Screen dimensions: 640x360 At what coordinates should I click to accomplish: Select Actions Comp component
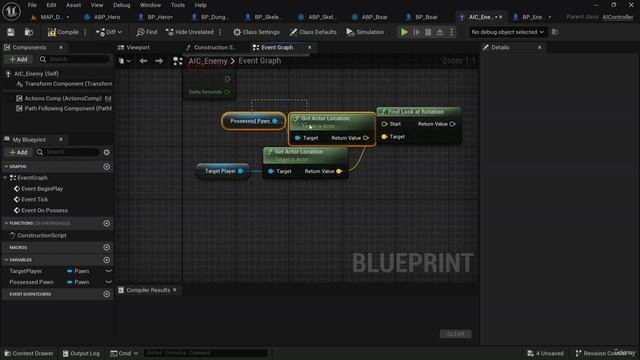[x=63, y=98]
